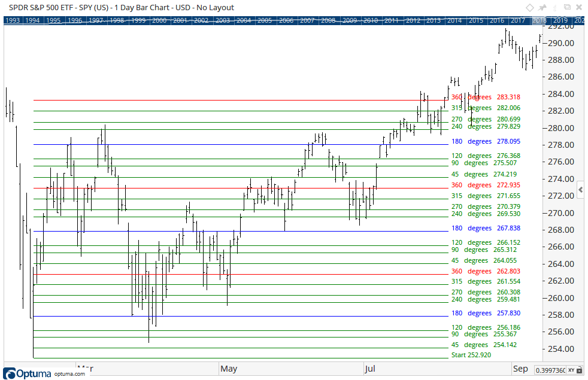Click the 268.00 price axis label
The width and height of the screenshot is (588, 380).
(561, 230)
